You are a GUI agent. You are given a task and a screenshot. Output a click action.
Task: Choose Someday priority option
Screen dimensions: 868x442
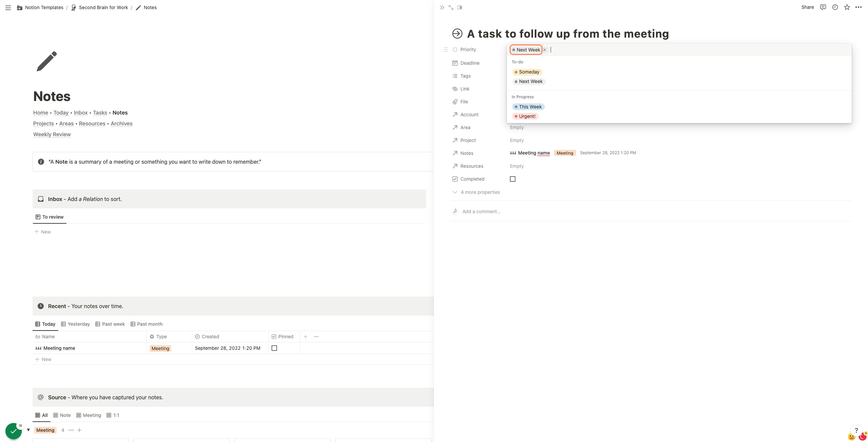pos(527,72)
